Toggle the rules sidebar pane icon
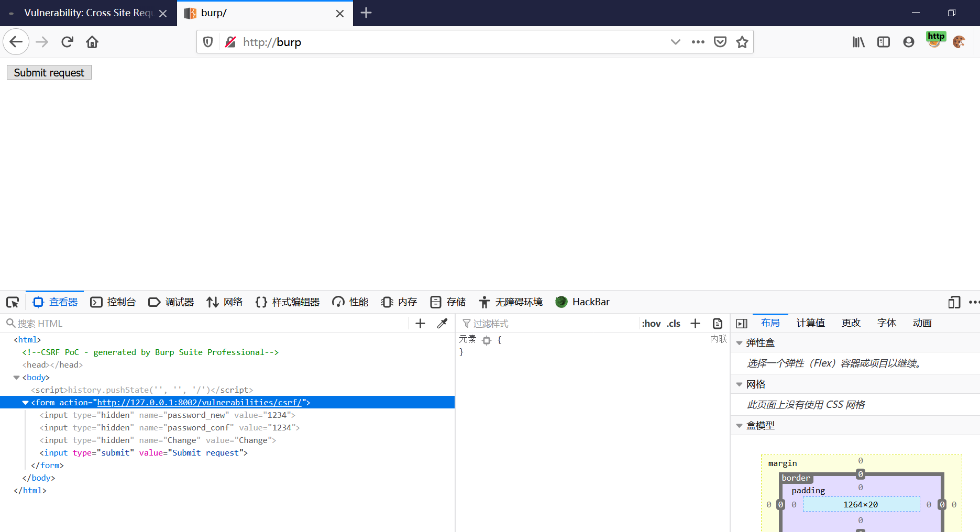This screenshot has height=532, width=980. pyautogui.click(x=742, y=324)
